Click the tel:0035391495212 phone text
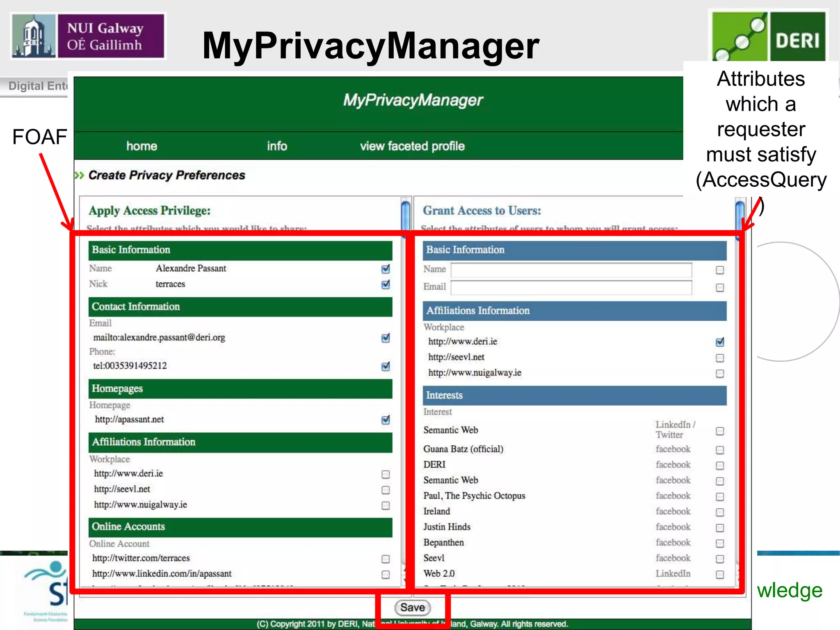Viewport: 840px width, 630px height. 130,365
